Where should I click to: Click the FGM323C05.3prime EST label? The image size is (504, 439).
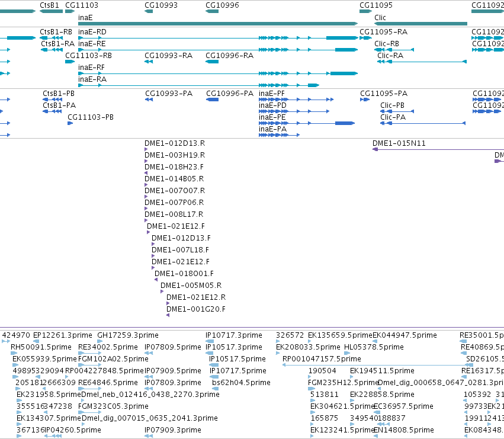point(113,406)
